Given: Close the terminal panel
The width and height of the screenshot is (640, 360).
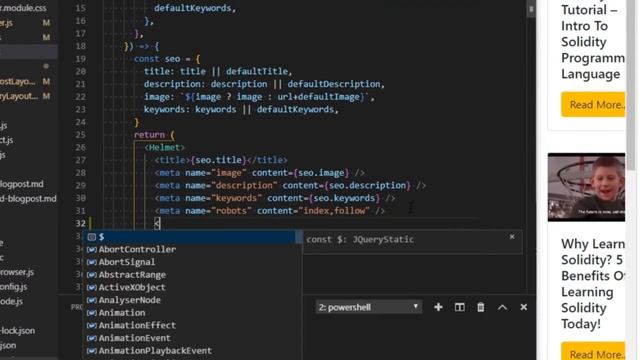Looking at the screenshot, I should click(x=524, y=307).
